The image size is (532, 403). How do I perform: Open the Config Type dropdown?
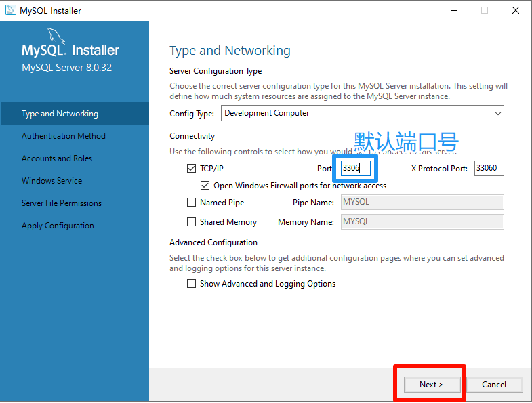363,113
